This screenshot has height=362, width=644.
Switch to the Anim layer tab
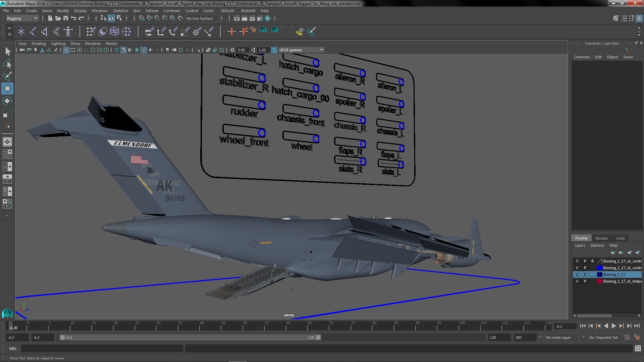point(620,238)
